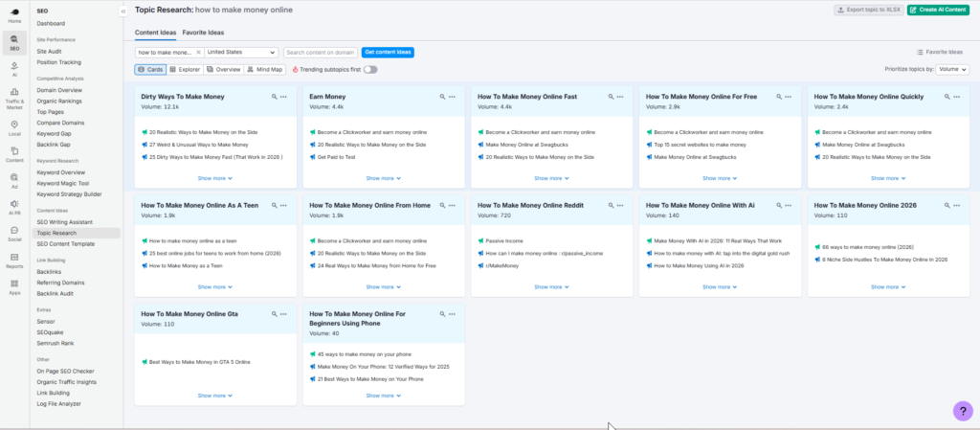
Task: Expand Show more on How To Make Money Online Reddit card
Action: [551, 287]
